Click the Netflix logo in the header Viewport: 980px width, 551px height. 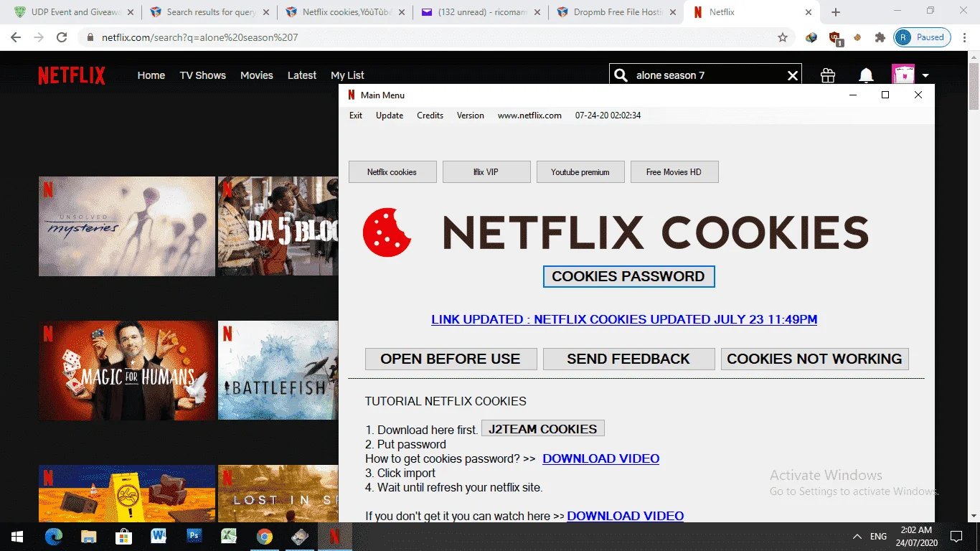click(x=72, y=75)
